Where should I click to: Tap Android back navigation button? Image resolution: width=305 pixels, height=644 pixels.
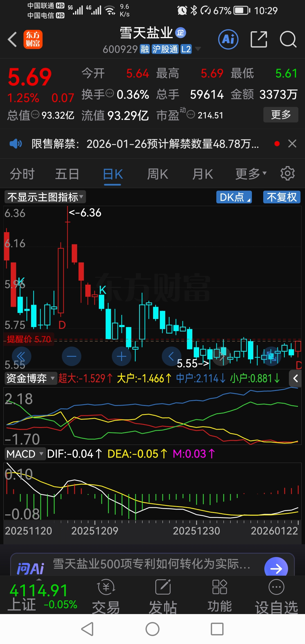point(87,629)
